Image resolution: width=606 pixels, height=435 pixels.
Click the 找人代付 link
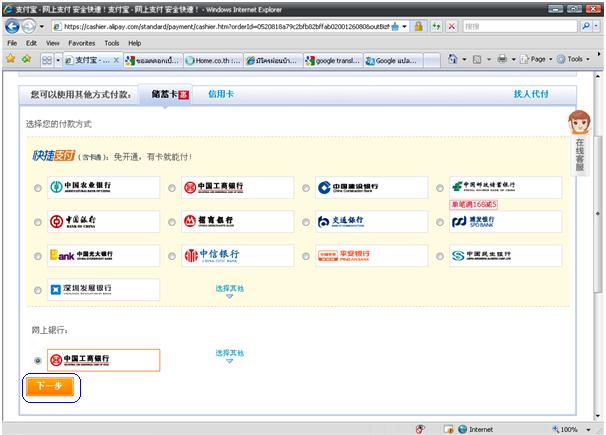531,94
